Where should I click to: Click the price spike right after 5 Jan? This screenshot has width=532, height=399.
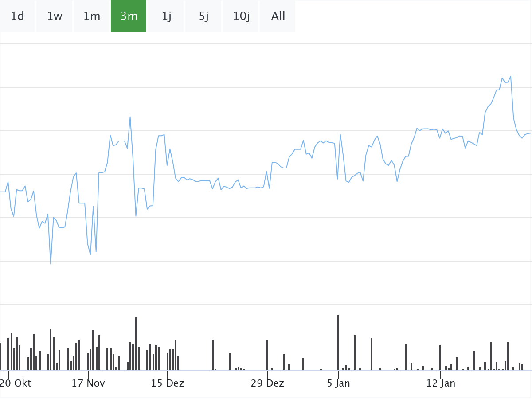340,134
